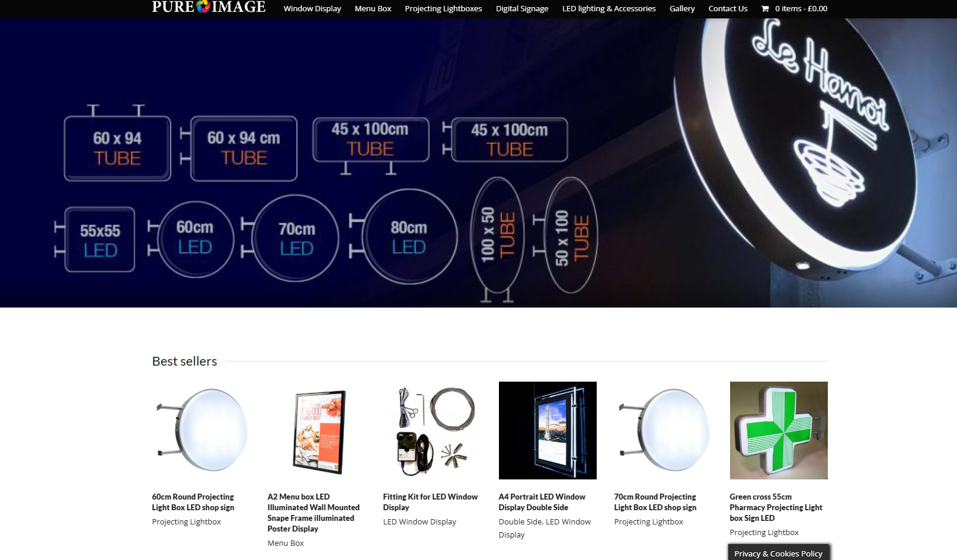
Task: Open the Privacy & Cookies Policy button
Action: 779,553
